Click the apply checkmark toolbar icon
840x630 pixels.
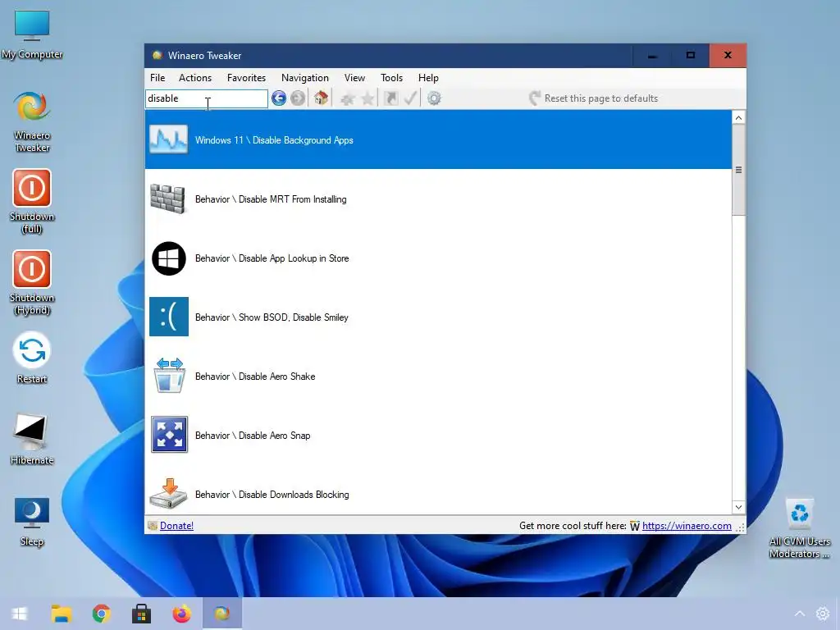[410, 98]
